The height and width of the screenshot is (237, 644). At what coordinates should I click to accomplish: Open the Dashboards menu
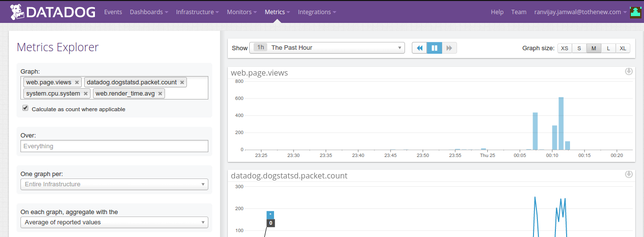149,12
